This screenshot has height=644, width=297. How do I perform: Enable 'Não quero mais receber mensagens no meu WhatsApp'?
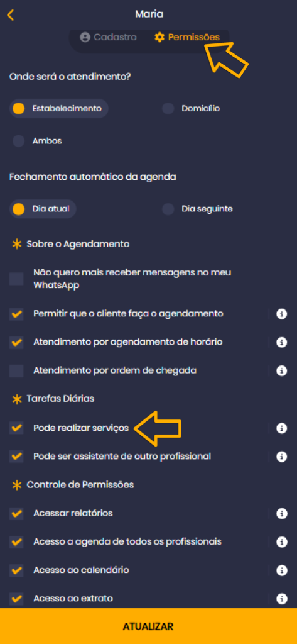[x=17, y=279]
